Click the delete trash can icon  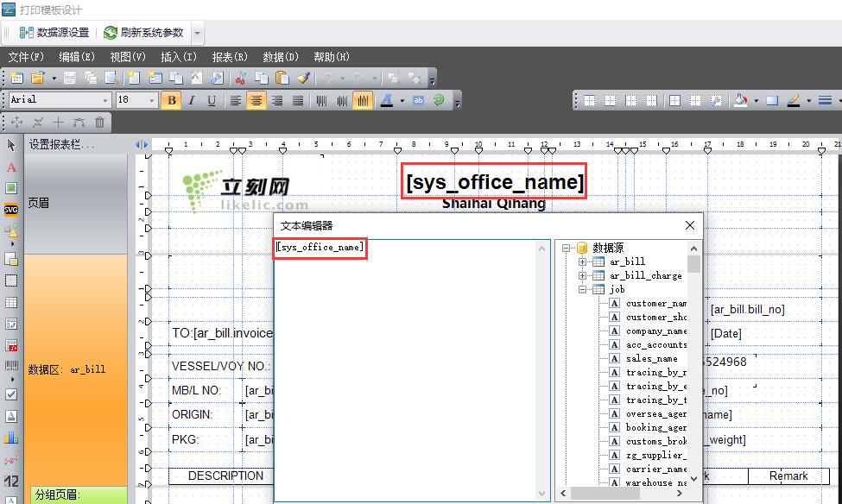100,123
